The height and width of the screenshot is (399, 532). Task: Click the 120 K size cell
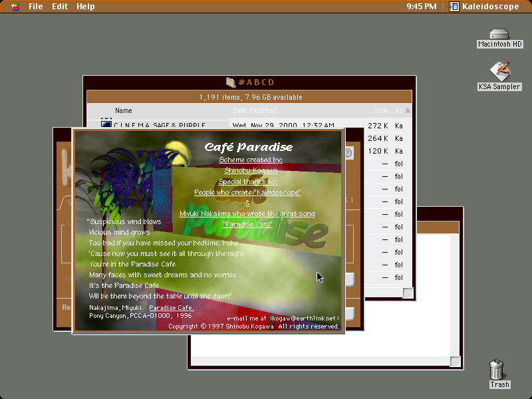(x=378, y=151)
